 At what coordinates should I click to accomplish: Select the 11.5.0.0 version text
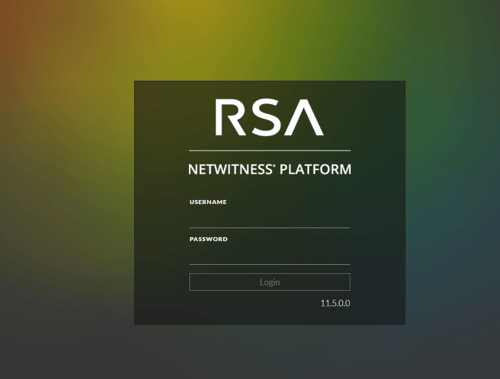pyautogui.click(x=335, y=303)
